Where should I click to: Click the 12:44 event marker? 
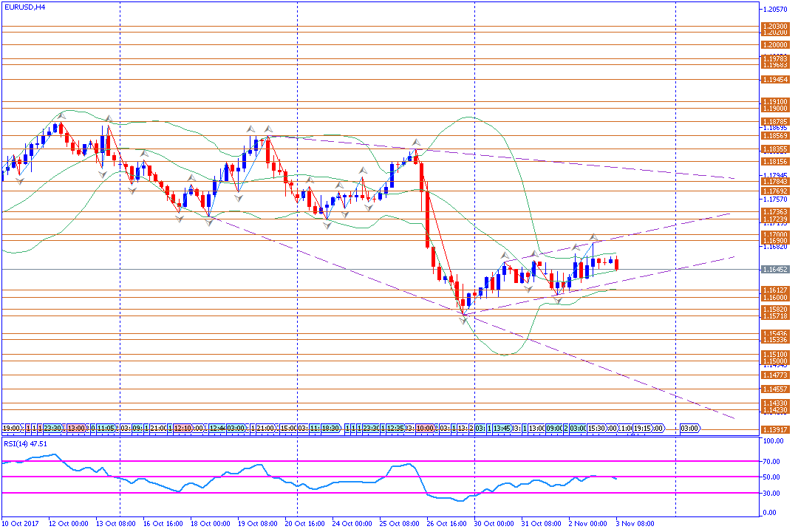[x=217, y=428]
